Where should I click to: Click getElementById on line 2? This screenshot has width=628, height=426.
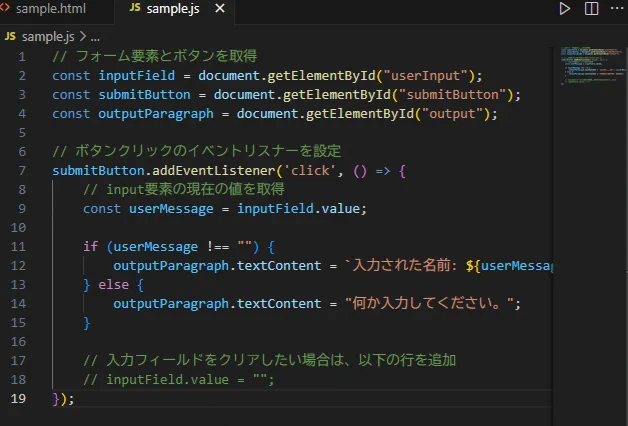(321, 76)
